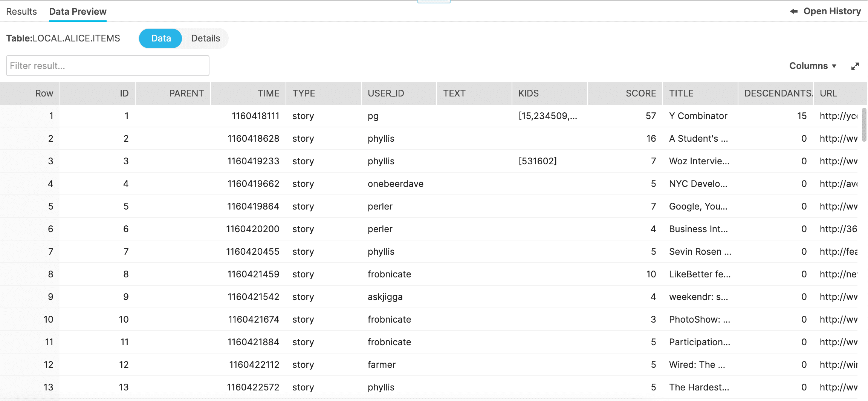The width and height of the screenshot is (868, 401).
Task: Click the Y Combinator title cell
Action: coord(698,116)
